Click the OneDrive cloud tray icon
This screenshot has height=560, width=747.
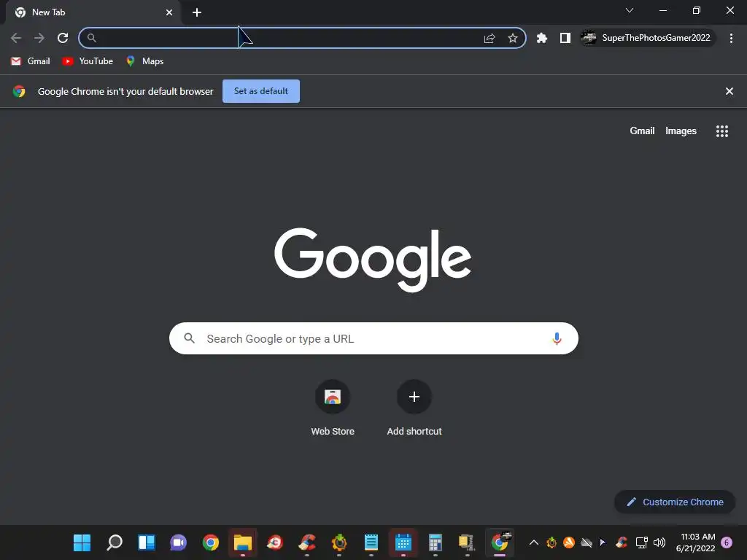tap(586, 542)
